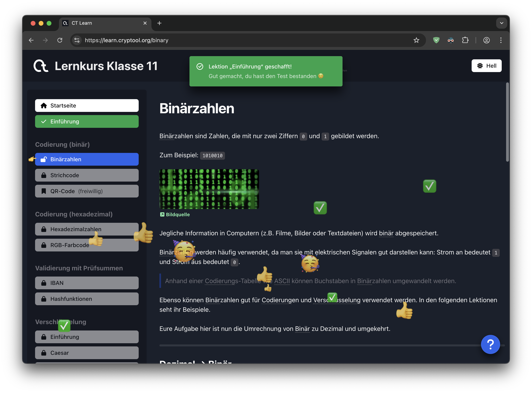532x393 pixels.
Task: Go to the Startseite menu item
Action: (x=87, y=106)
